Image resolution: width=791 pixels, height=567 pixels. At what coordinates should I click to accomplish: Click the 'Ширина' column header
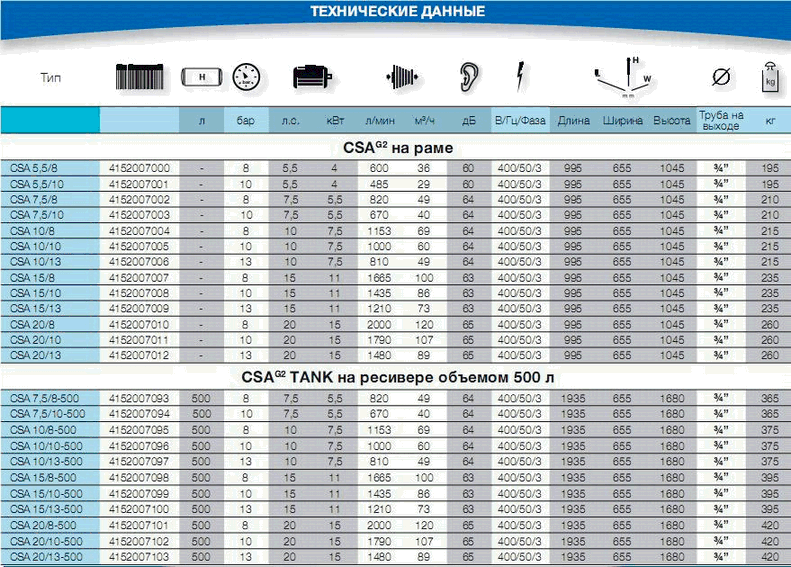click(x=623, y=121)
